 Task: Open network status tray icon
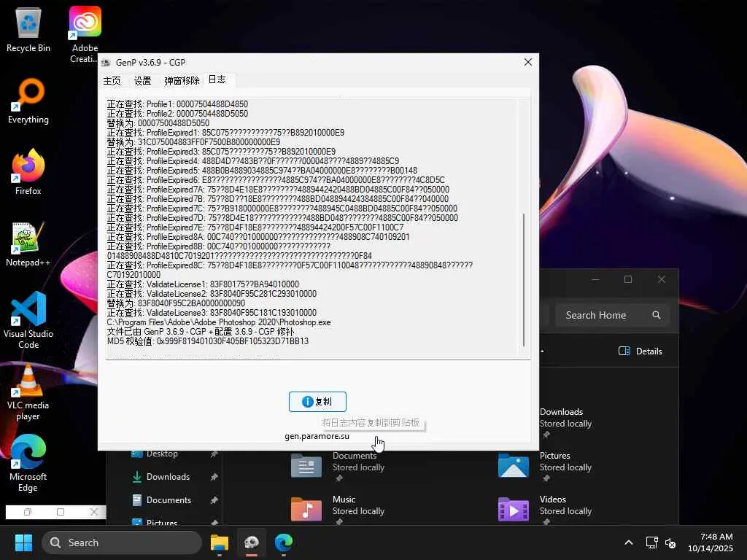651,542
